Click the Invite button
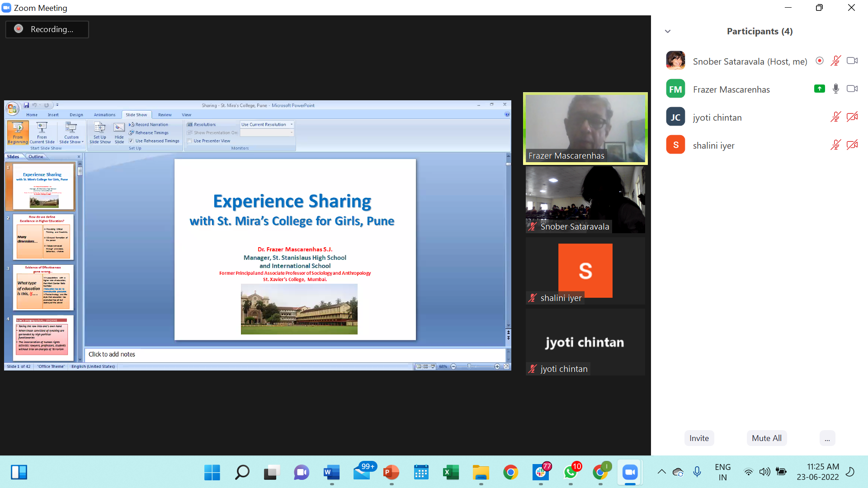Screen dimensions: 868x488 pos(699,438)
